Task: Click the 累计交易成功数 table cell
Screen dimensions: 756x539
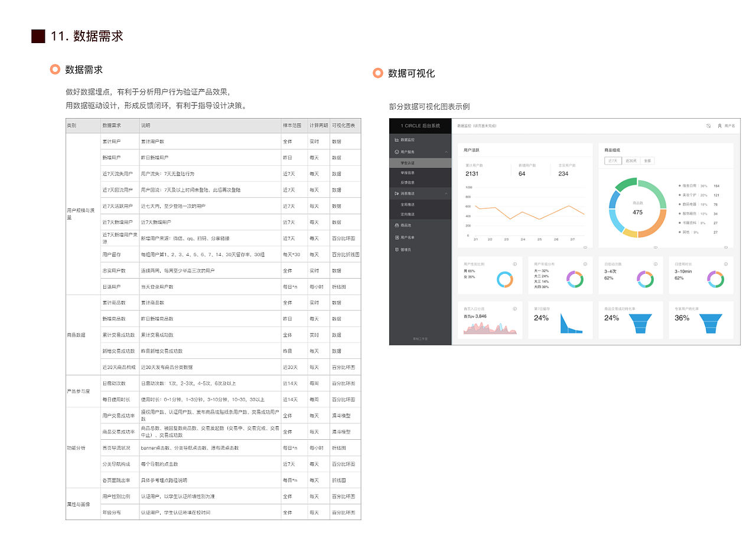Action: point(119,335)
